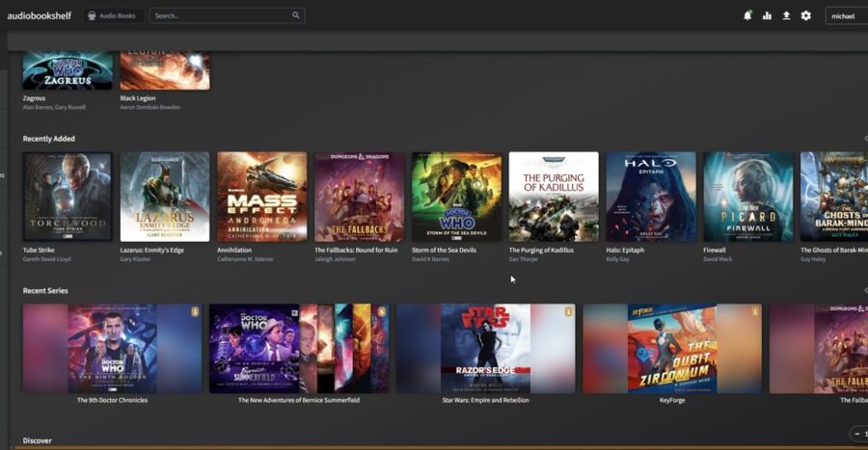The height and width of the screenshot is (450, 868).
Task: Click author Jaleigh Johnson
Action: (x=335, y=259)
